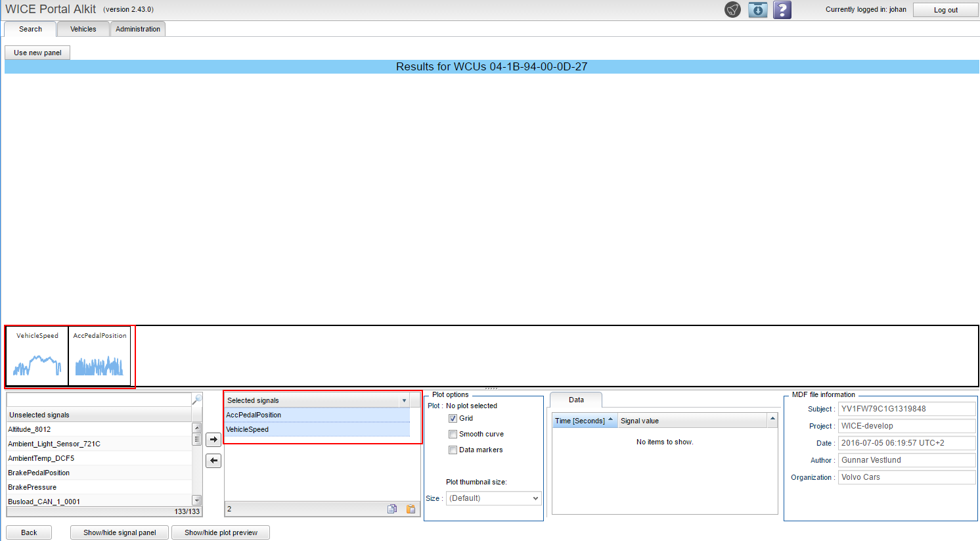
Task: Open the Data table column menu arrow
Action: (772, 419)
